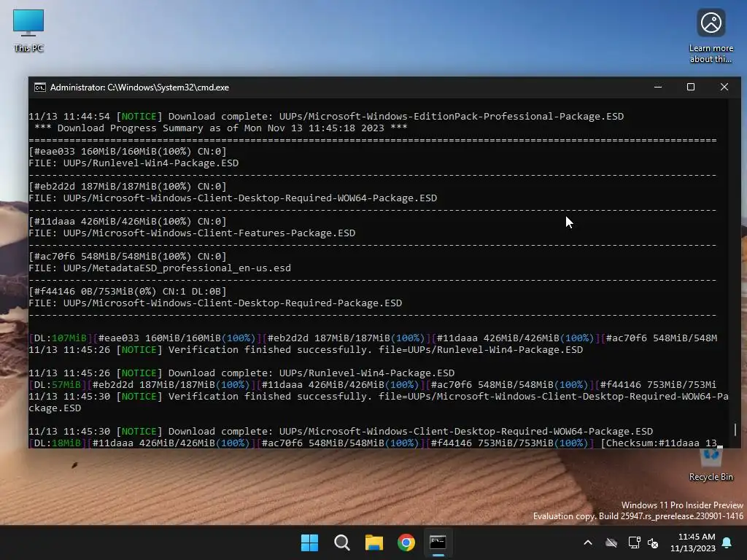Click the cmd window vertical scrollbar thumb
747x560 pixels.
(735, 429)
